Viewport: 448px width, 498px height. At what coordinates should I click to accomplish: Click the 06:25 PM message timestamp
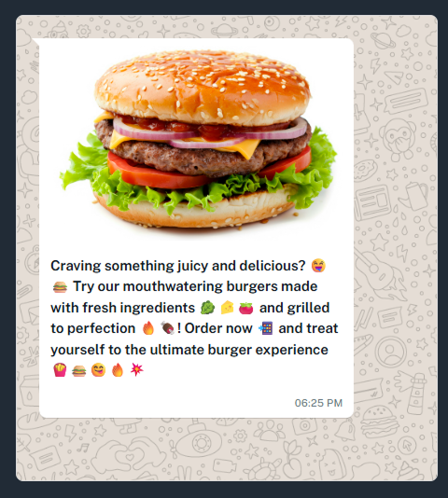point(318,403)
